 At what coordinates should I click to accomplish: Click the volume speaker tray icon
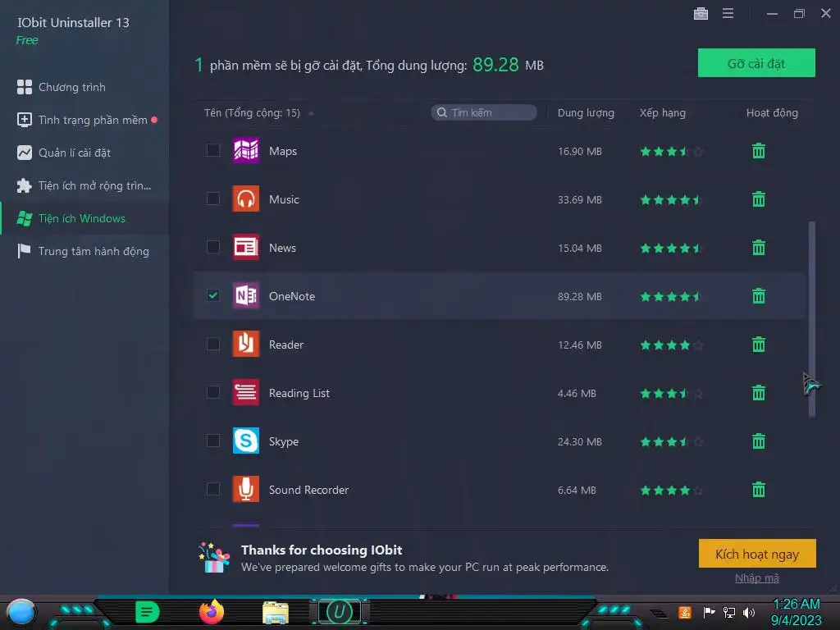749,612
